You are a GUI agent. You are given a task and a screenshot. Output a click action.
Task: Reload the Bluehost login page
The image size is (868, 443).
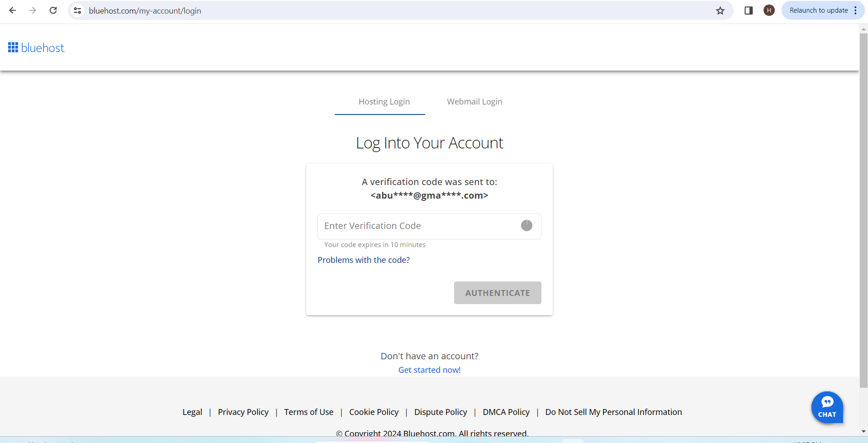53,10
